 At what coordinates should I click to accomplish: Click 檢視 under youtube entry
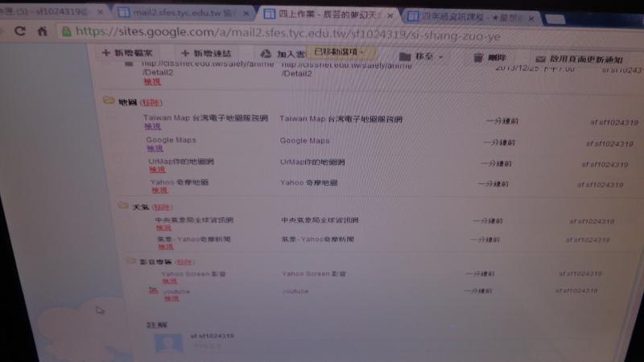[171, 298]
